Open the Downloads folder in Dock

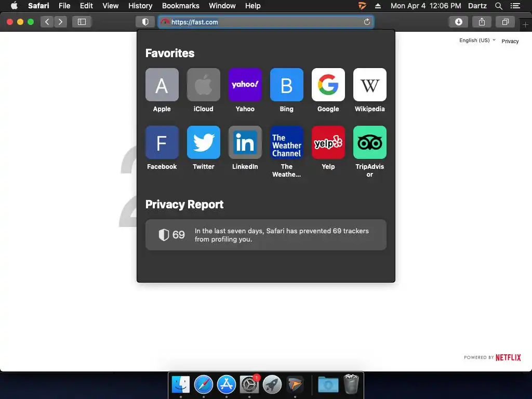328,384
